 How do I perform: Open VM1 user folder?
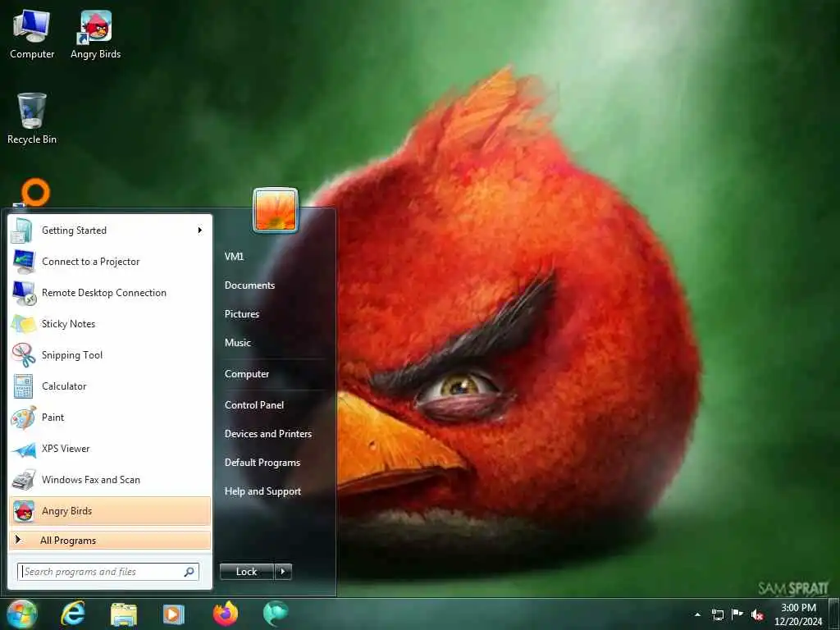click(x=234, y=257)
